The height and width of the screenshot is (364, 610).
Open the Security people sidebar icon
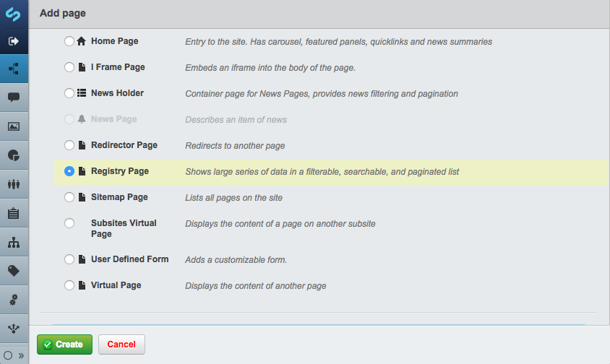pyautogui.click(x=14, y=184)
